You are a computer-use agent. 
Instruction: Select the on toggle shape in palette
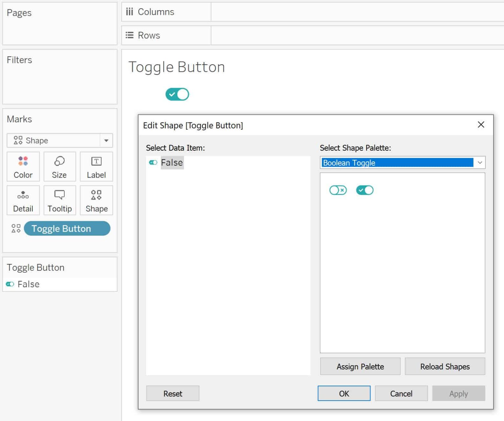coord(365,190)
